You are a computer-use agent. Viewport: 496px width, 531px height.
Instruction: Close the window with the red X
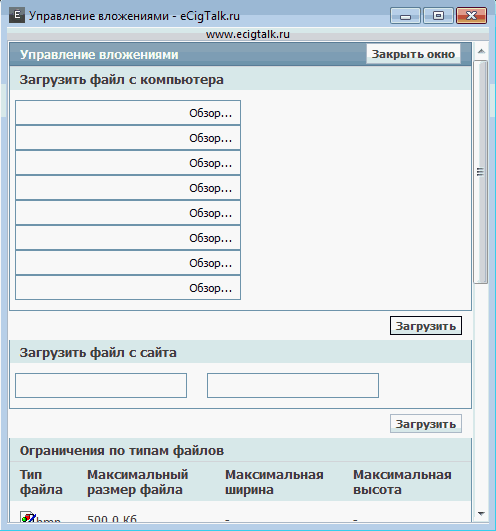471,16
